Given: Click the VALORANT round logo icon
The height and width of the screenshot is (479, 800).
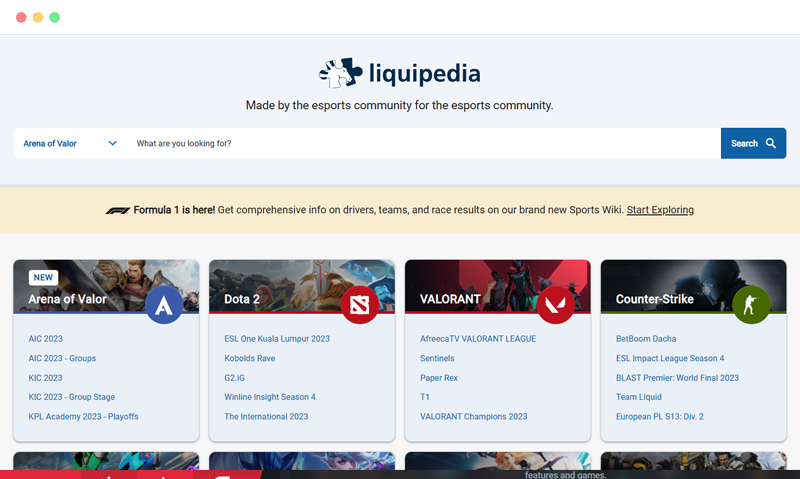Looking at the screenshot, I should [556, 305].
